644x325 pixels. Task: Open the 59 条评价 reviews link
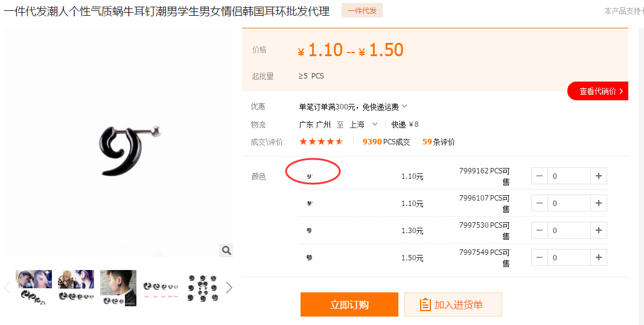coord(439,142)
